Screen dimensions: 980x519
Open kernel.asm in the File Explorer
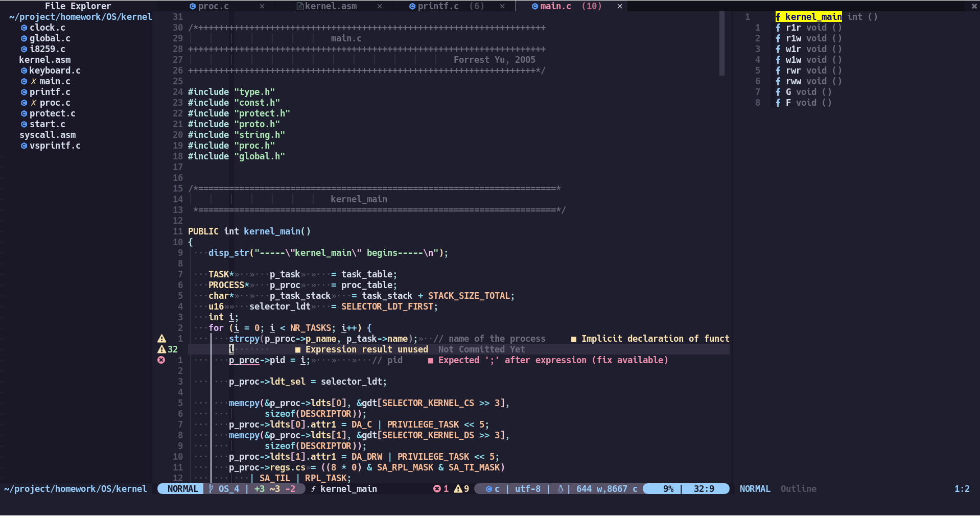point(45,60)
